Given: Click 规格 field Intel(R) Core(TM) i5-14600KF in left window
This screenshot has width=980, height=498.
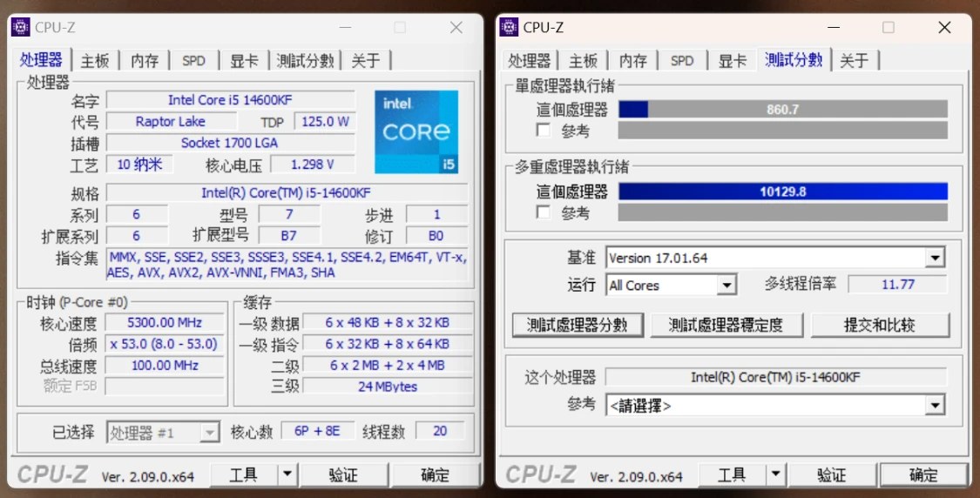Looking at the screenshot, I should [287, 192].
